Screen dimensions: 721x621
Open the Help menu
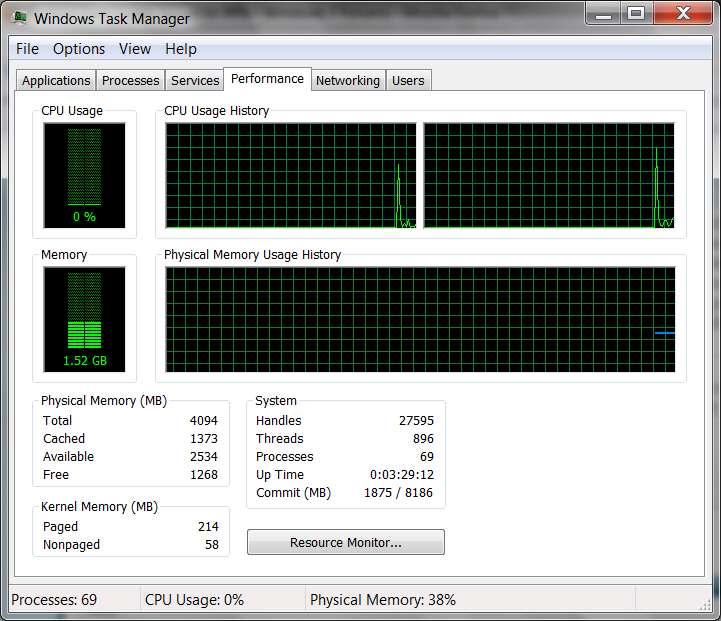pos(181,49)
